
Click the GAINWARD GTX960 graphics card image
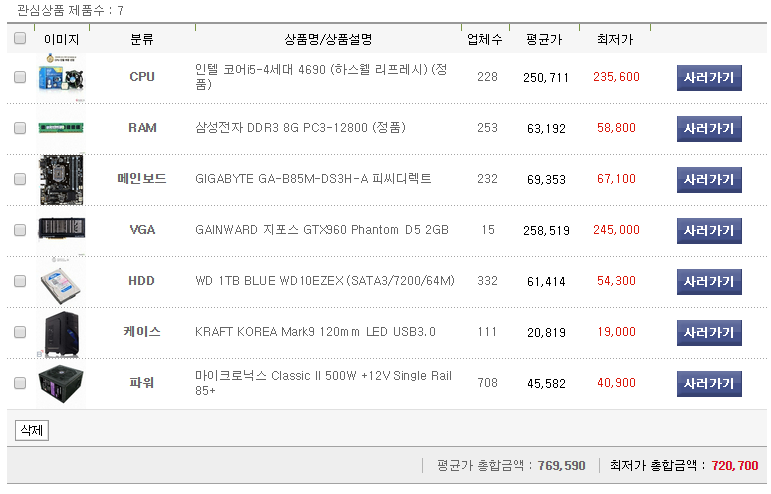click(x=61, y=230)
